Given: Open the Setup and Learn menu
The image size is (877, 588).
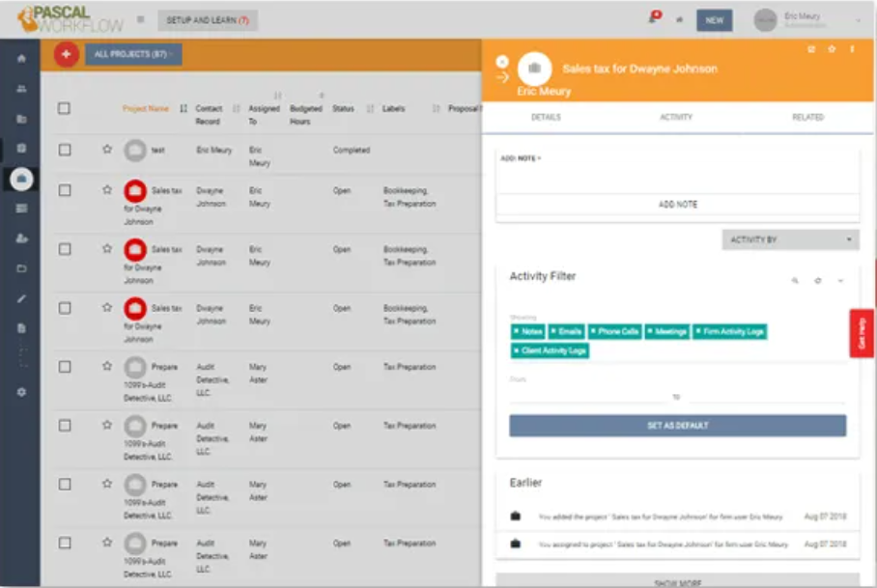Looking at the screenshot, I should 208,20.
